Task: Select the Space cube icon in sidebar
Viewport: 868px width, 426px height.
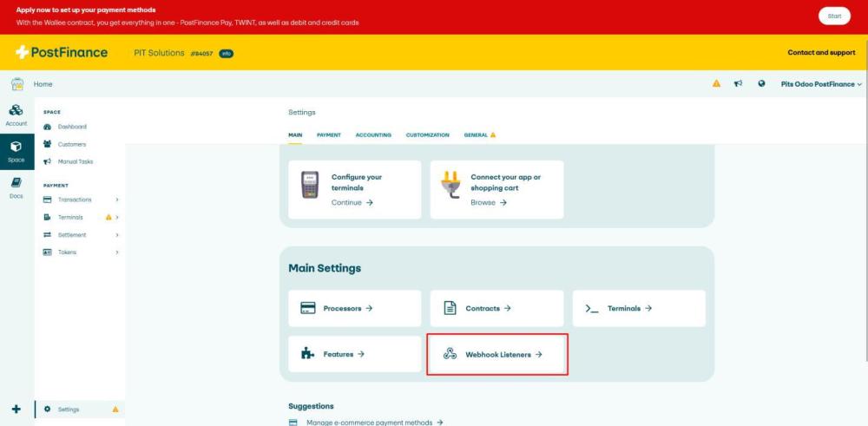Action: click(16, 147)
